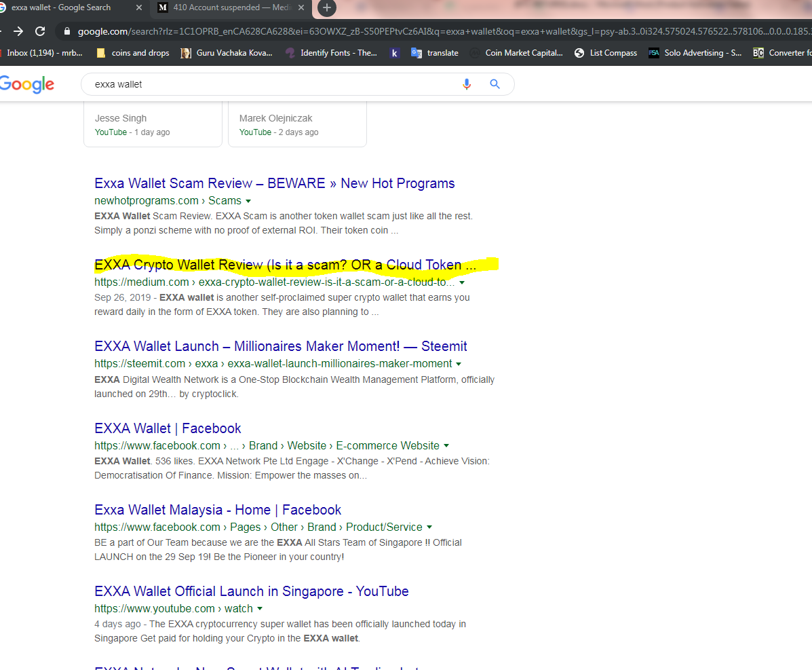Click the medium.com exxa-crypto-wallet-review URL text
The width and height of the screenshot is (812, 670).
275,282
